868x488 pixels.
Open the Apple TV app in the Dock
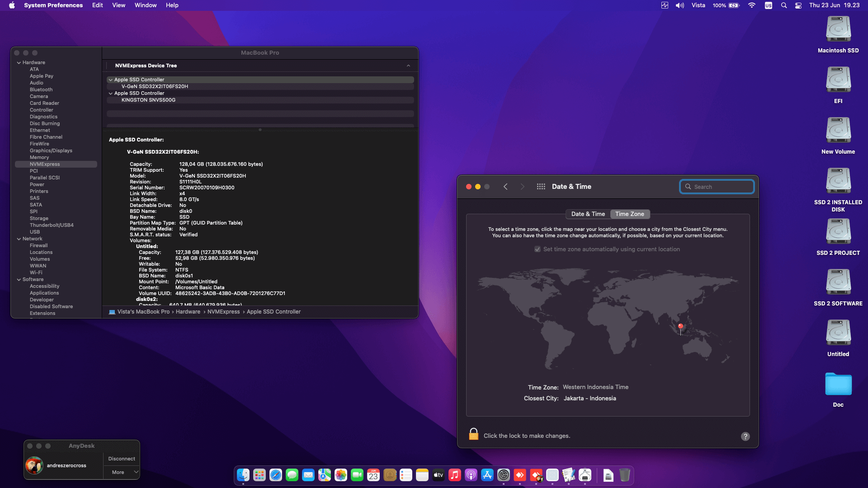coord(439,475)
